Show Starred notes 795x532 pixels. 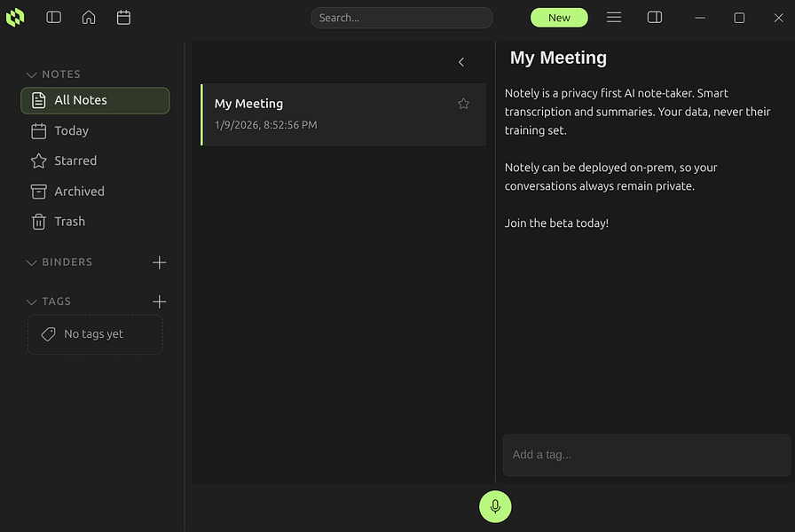[x=95, y=161]
